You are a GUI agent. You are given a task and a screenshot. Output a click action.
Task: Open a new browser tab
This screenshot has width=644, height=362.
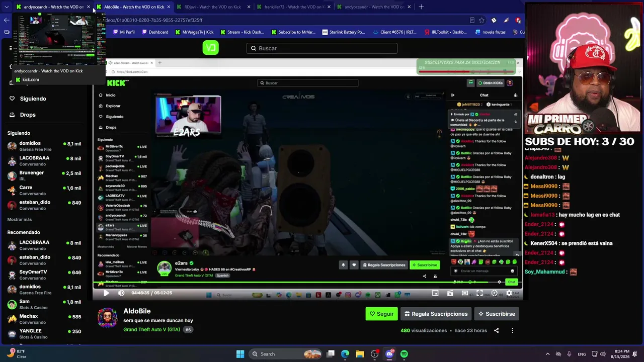(421, 7)
